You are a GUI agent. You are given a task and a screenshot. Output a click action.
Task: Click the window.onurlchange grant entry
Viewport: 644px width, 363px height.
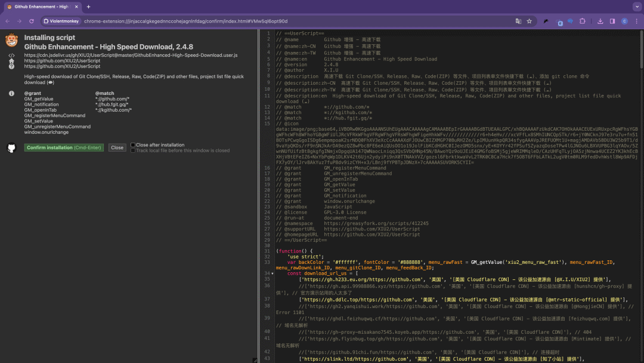click(47, 132)
